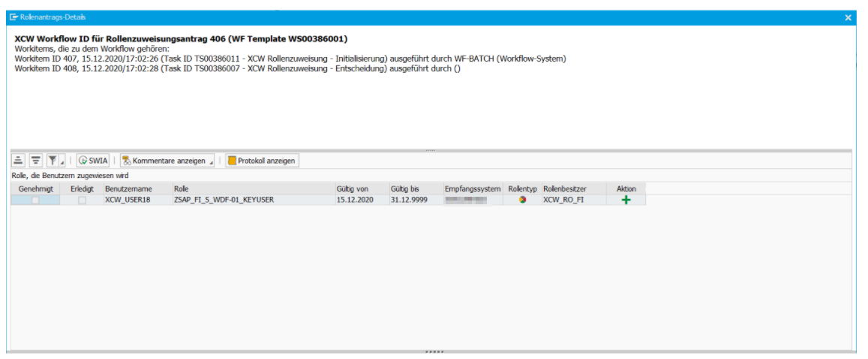Screen dimensions: 868x359
Task: Click the Kommentare anzeigen button
Action: tap(167, 161)
